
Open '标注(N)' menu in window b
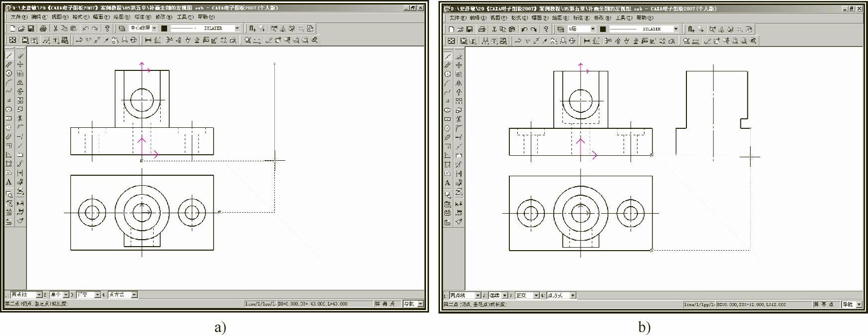tap(582, 17)
